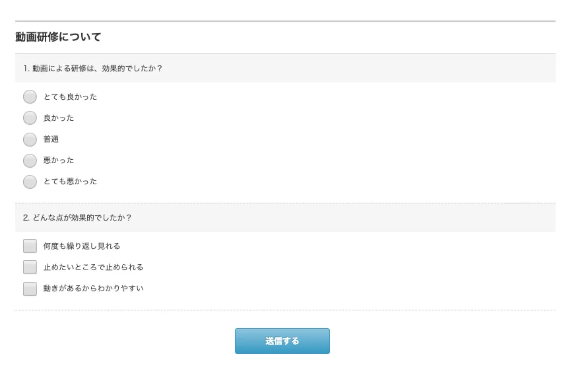Check the '何度も繰り返し見れる' checkbox
Screen dimensions: 588x387
[30, 246]
